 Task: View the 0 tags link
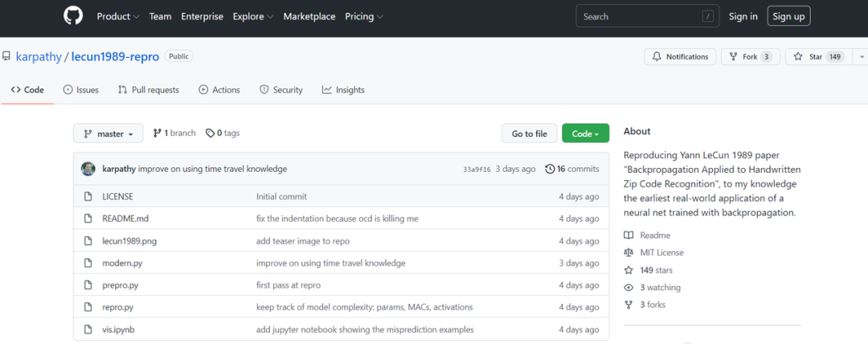coord(223,133)
